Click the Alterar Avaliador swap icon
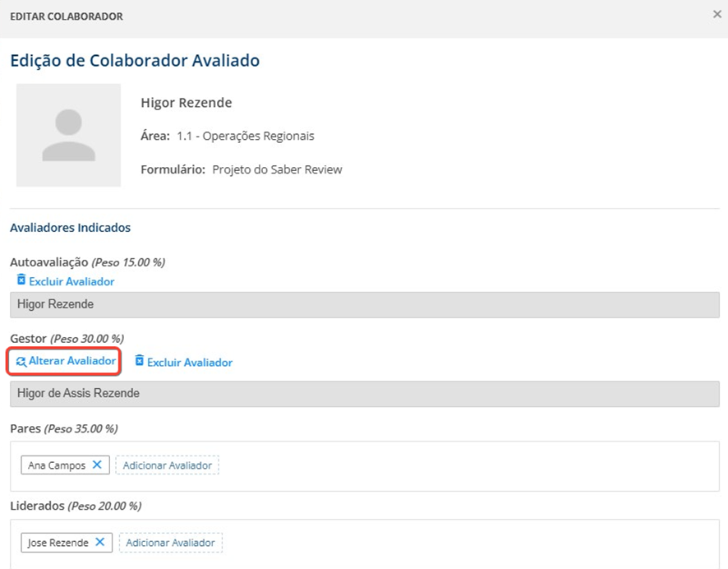This screenshot has width=728, height=569. (x=21, y=361)
